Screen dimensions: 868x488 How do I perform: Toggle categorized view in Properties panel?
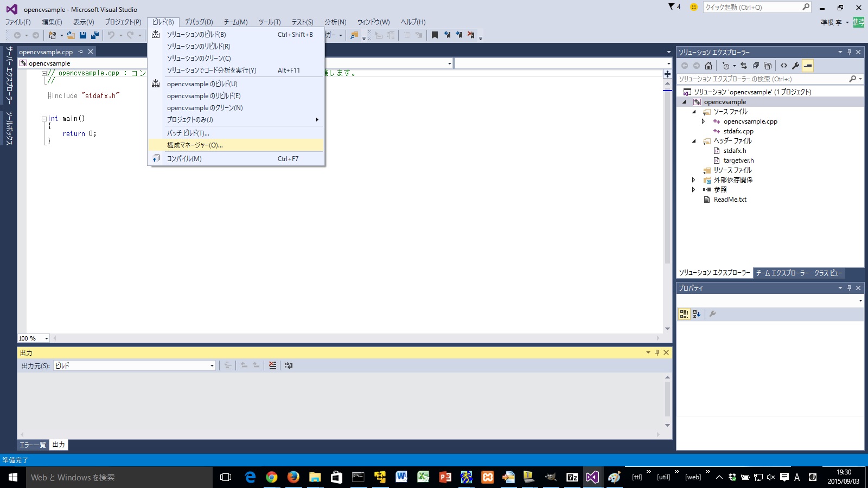coord(684,314)
